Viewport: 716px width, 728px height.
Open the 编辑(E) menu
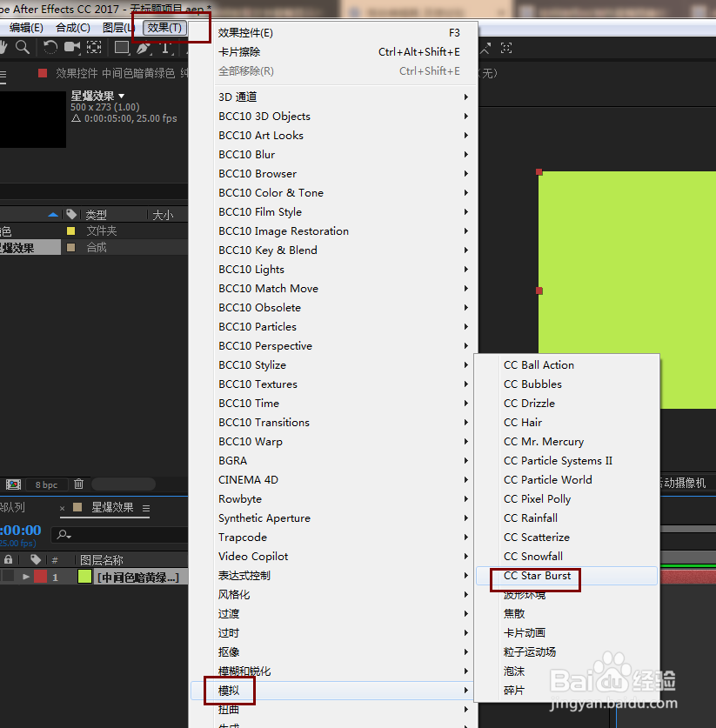click(26, 27)
